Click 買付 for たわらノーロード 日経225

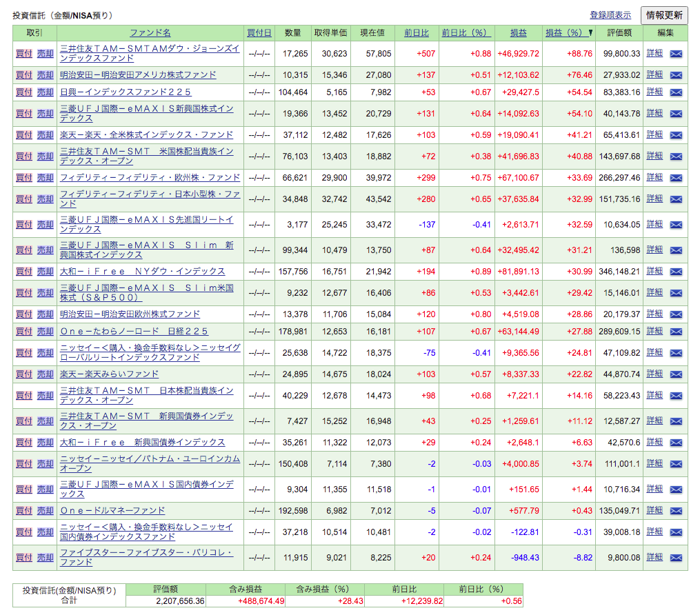[24, 332]
